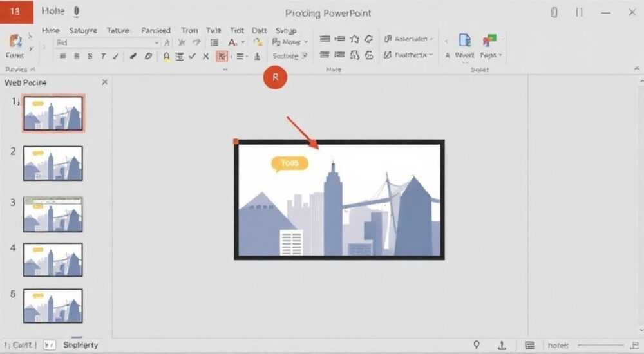Open the font name dropdown box
Screen dimensions: 644x354
(107, 42)
